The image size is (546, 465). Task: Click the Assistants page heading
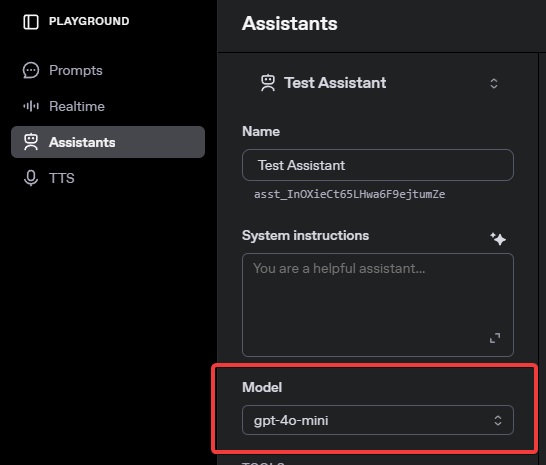pyautogui.click(x=290, y=24)
